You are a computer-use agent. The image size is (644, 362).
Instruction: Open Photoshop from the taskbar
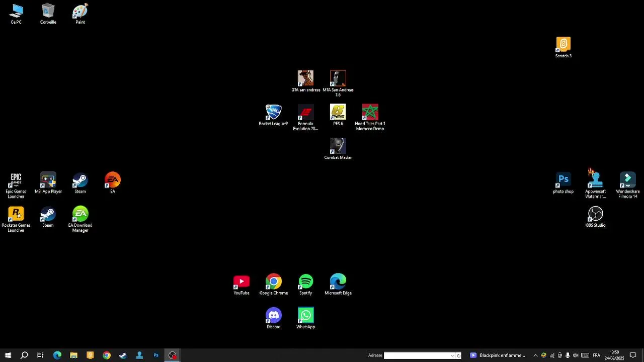click(x=156, y=355)
